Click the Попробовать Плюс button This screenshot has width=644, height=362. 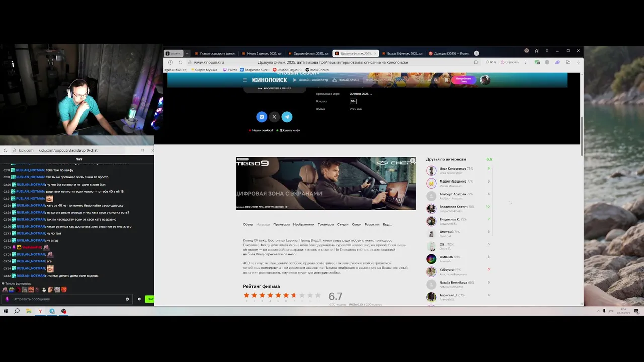coord(464,80)
